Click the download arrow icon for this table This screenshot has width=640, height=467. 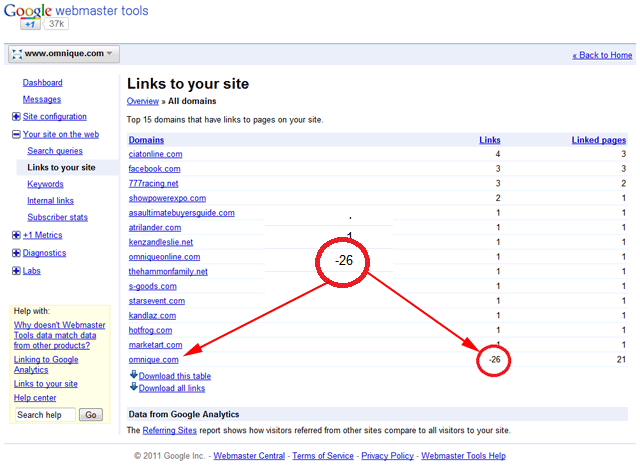coord(133,374)
